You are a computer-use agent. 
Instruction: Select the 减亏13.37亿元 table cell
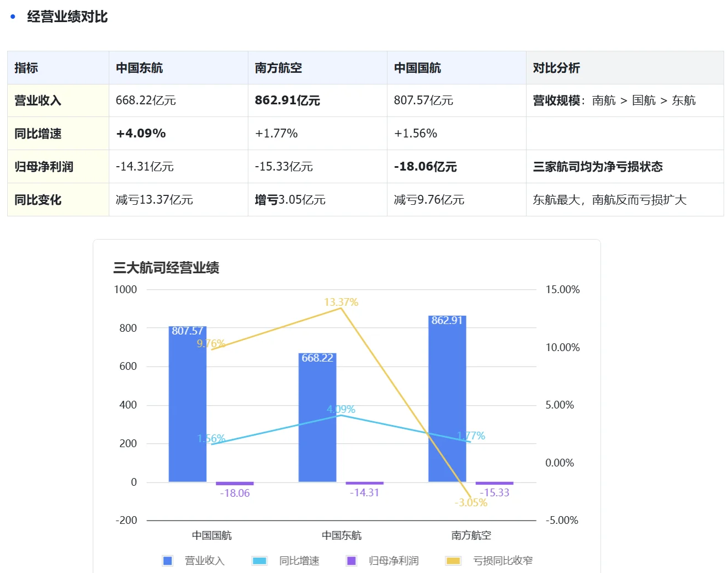[x=178, y=200]
